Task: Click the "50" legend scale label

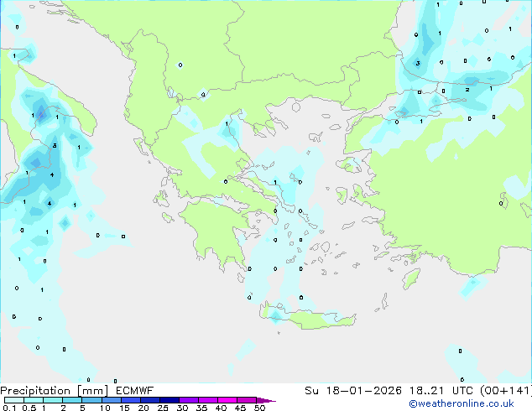Action: point(260,408)
